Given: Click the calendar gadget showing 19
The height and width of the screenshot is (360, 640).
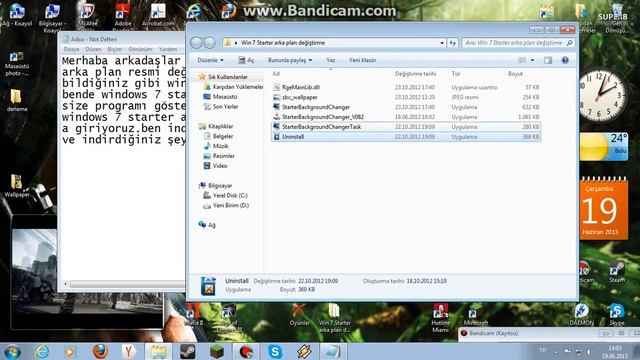Looking at the screenshot, I should click(x=604, y=209).
